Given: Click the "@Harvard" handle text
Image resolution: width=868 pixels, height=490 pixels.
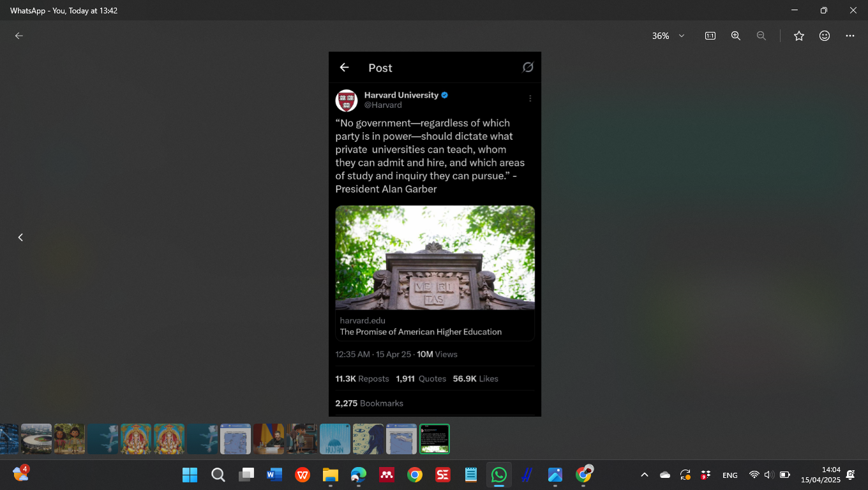Looking at the screenshot, I should click(x=383, y=105).
